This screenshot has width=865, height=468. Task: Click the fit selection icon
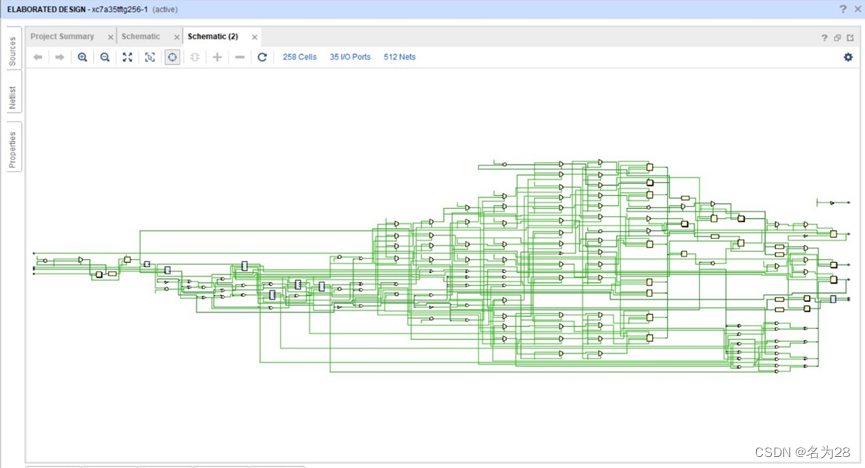(149, 57)
